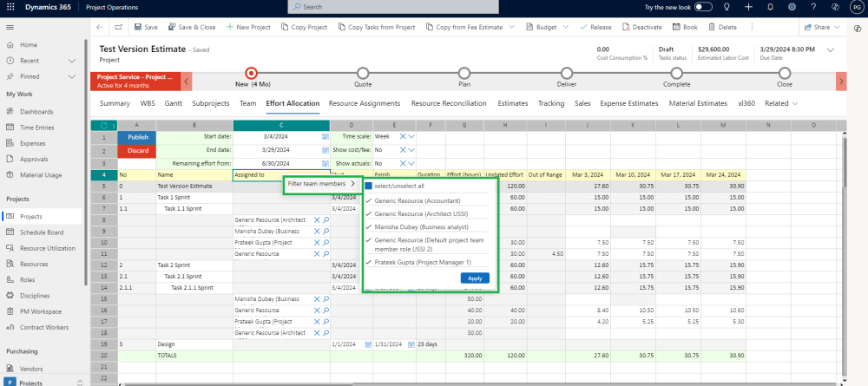Open Start date calendar picker icon
The height and width of the screenshot is (386, 868).
pos(325,137)
